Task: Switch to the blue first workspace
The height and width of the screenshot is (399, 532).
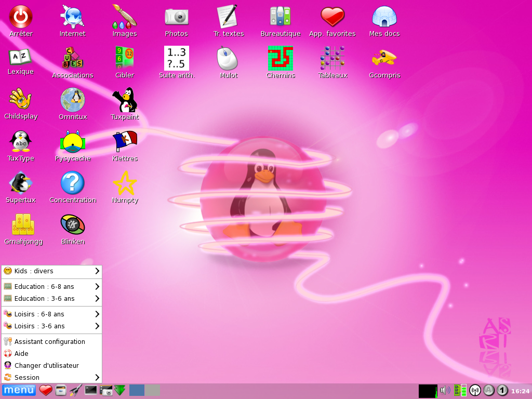Action: tap(137, 390)
